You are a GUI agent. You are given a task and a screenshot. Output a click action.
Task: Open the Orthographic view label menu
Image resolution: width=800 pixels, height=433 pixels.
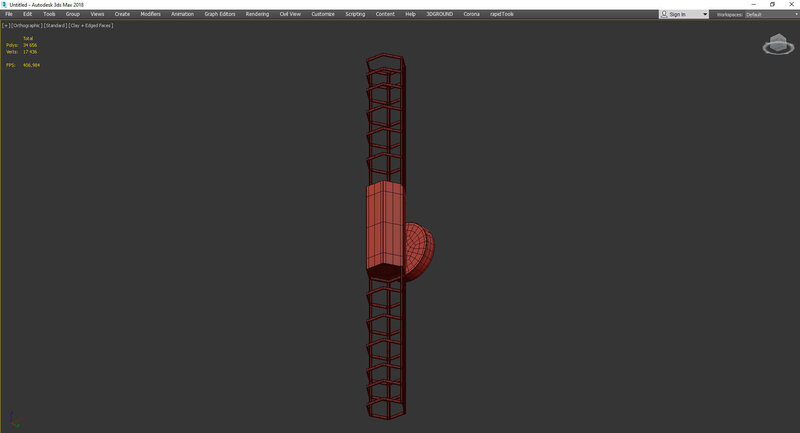(26, 25)
